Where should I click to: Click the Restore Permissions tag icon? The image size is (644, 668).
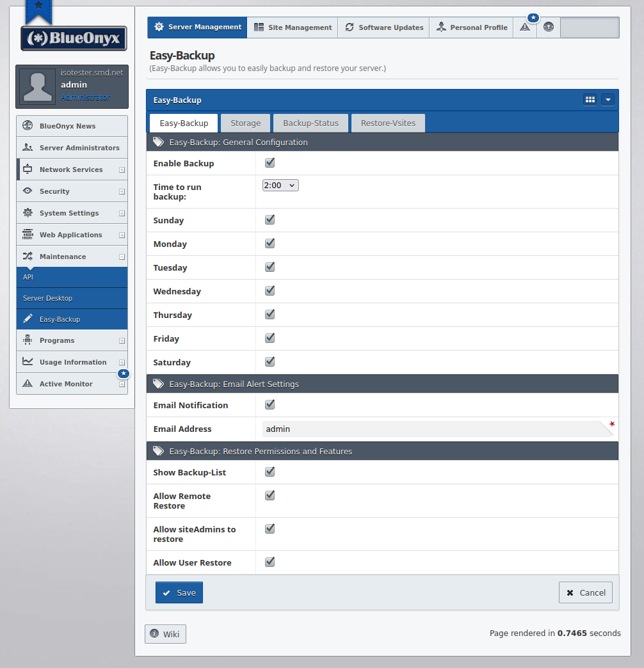tap(159, 450)
